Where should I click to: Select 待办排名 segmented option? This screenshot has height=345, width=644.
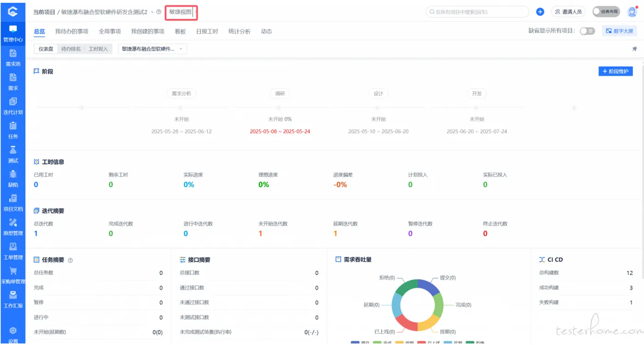click(x=71, y=49)
